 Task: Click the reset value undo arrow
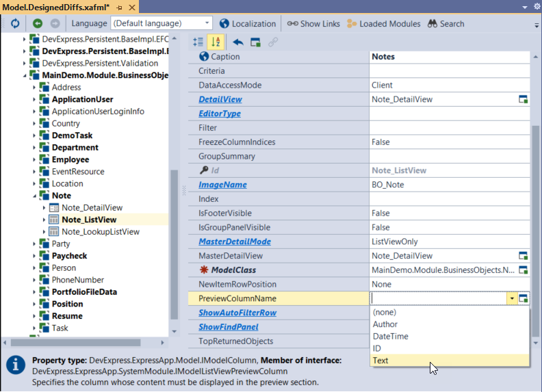click(238, 42)
